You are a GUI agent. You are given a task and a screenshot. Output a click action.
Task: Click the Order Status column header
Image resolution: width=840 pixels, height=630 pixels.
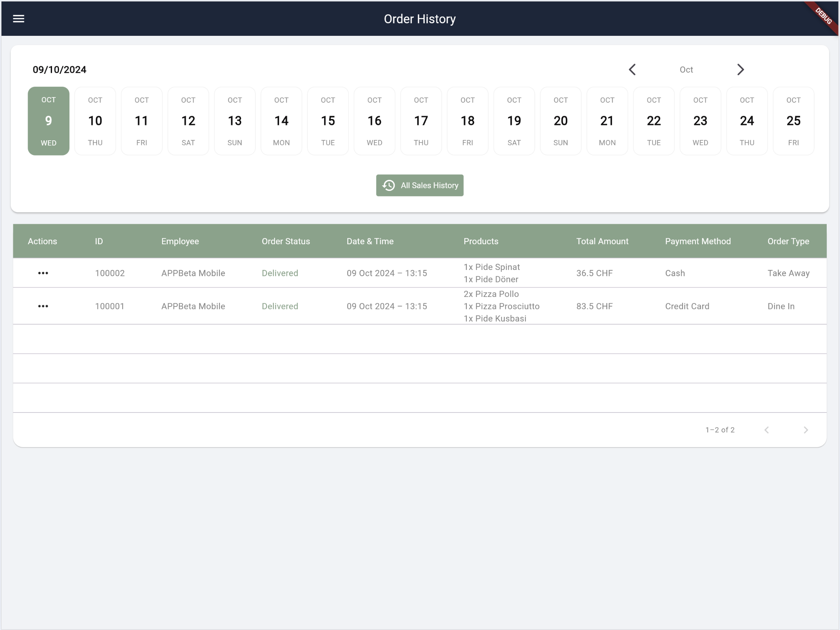click(286, 241)
